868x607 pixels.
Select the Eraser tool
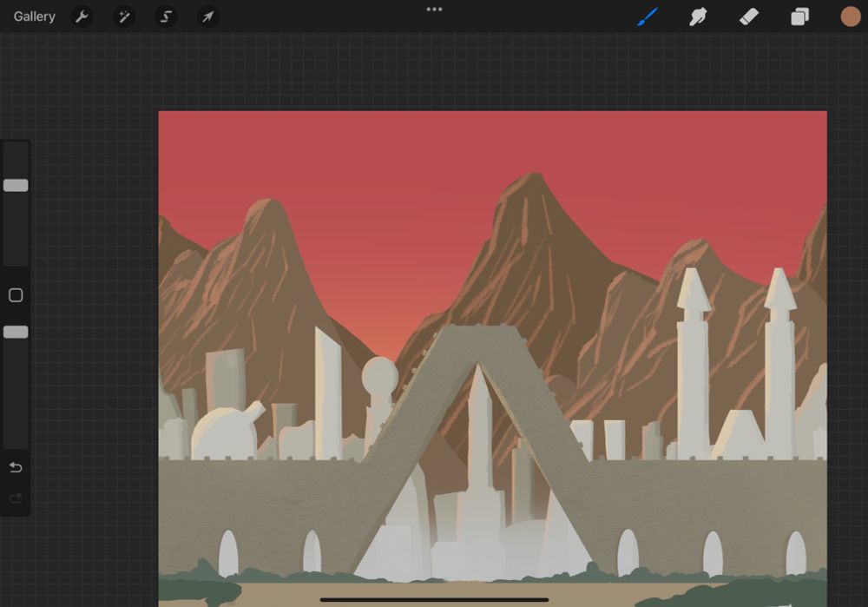748,16
